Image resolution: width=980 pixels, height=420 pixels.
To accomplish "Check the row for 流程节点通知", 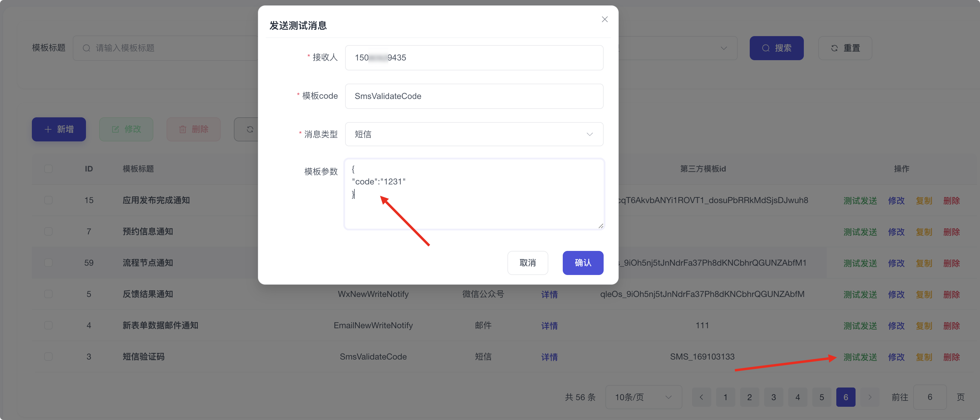I will [48, 263].
